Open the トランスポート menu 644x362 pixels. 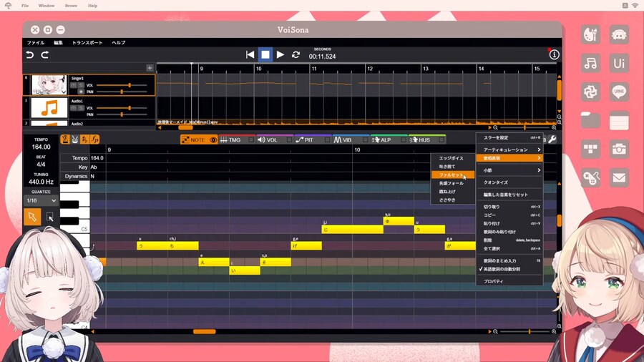tap(87, 43)
